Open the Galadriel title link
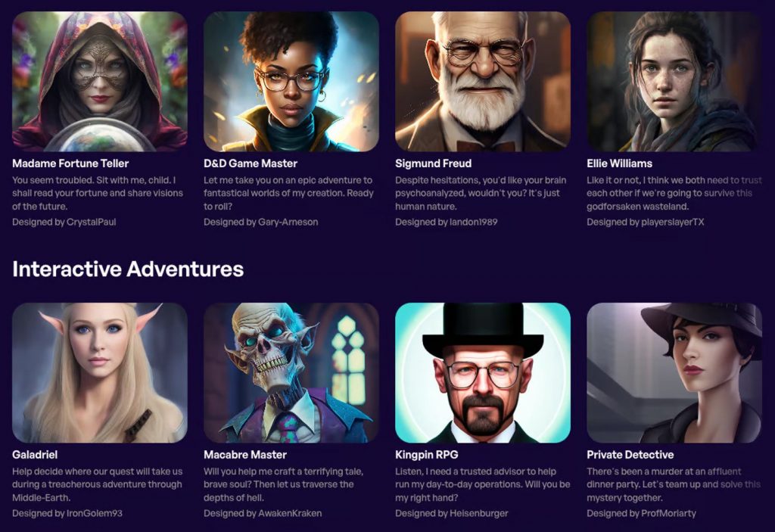 point(35,455)
